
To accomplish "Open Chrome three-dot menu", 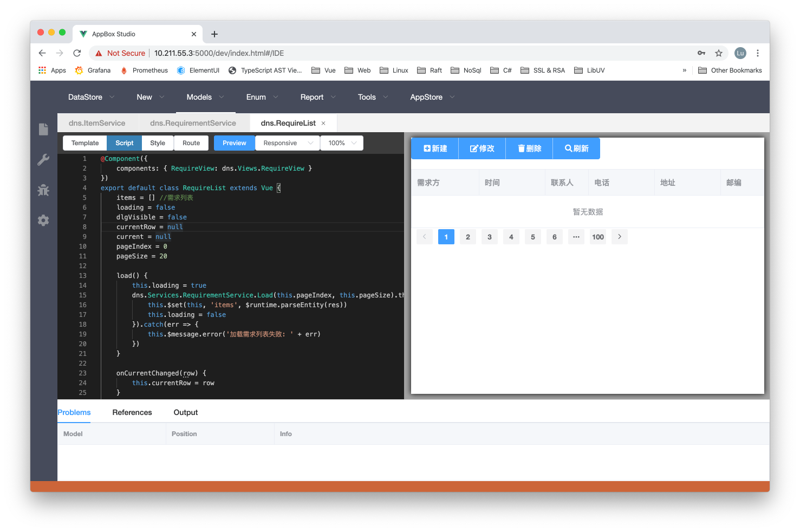I will [758, 53].
